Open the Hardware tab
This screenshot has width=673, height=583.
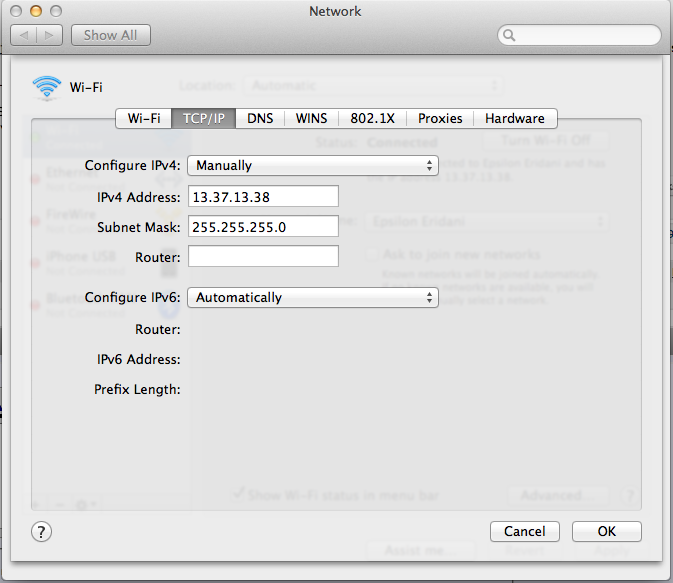tap(515, 118)
